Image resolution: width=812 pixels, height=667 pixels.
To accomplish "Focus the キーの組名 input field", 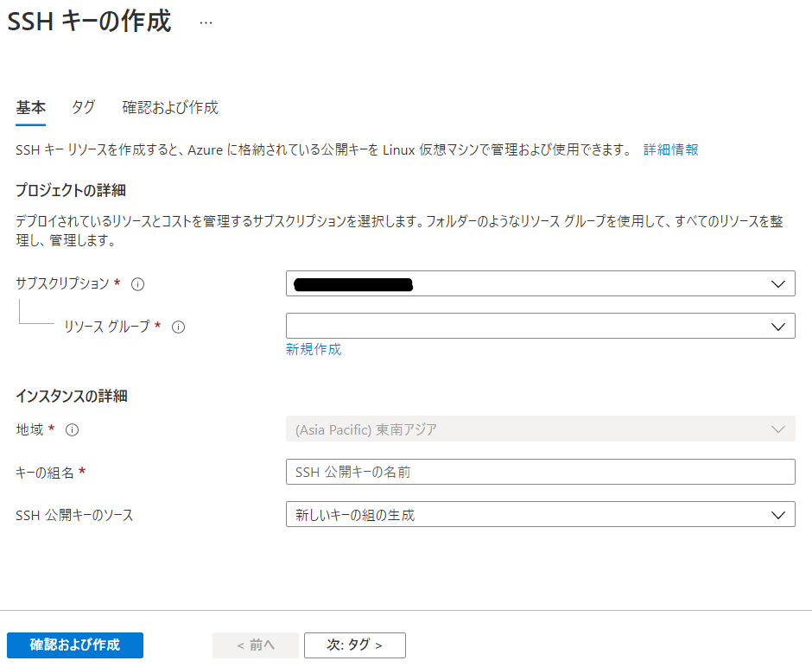I will 540,472.
